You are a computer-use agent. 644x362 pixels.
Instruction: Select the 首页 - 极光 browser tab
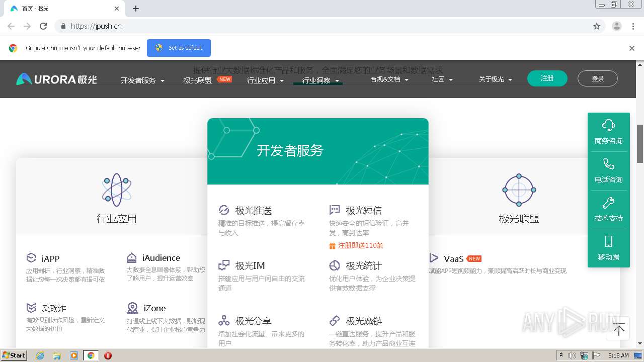coord(65,9)
